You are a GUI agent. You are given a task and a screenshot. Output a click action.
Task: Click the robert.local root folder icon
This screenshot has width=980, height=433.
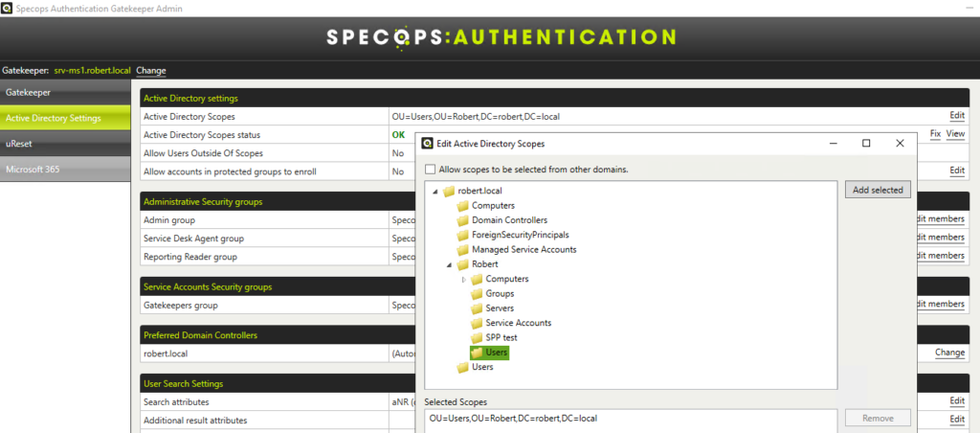(449, 191)
